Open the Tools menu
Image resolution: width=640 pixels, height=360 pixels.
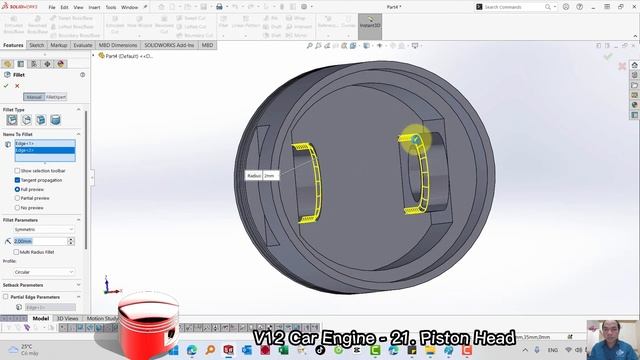(x=111, y=7)
